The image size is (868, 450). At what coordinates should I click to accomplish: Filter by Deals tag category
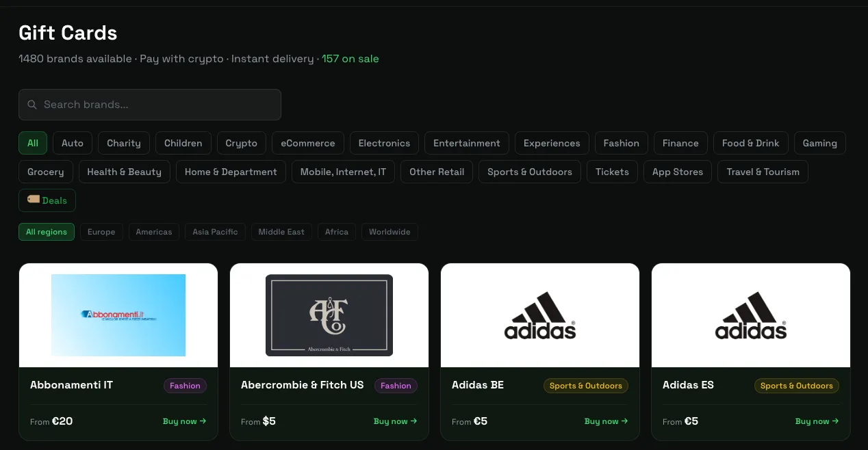[47, 200]
